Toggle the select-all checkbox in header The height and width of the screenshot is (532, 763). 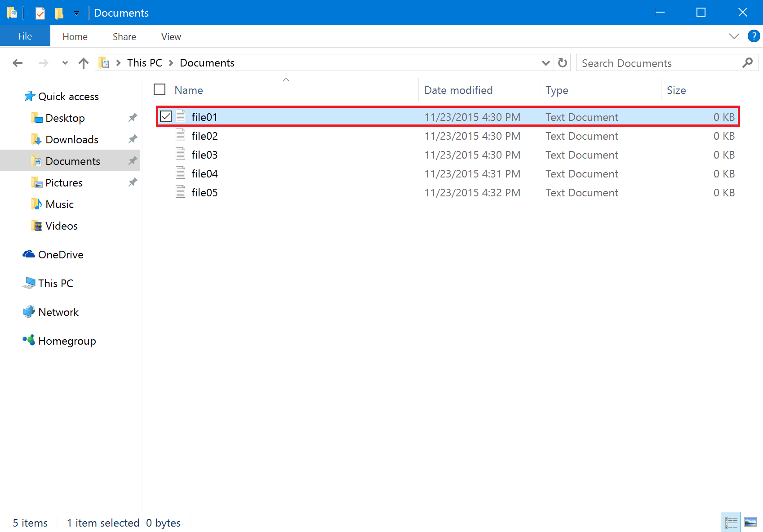160,89
